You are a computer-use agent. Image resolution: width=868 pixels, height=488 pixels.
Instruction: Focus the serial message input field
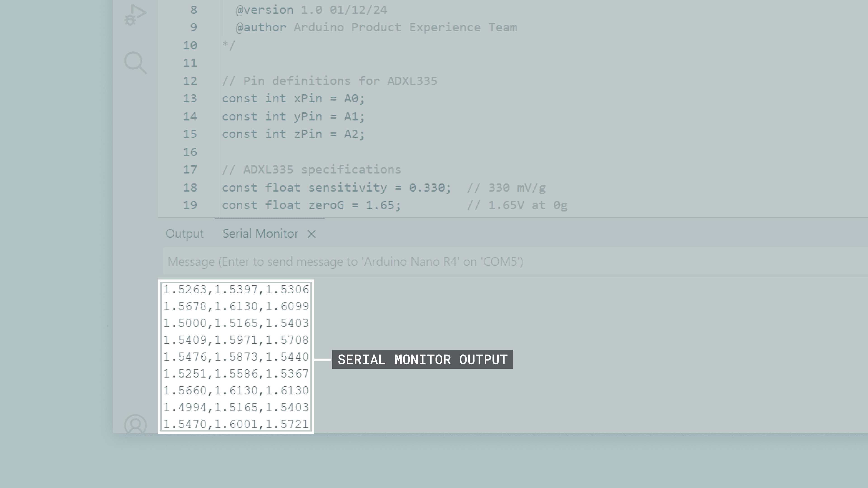pyautogui.click(x=345, y=262)
